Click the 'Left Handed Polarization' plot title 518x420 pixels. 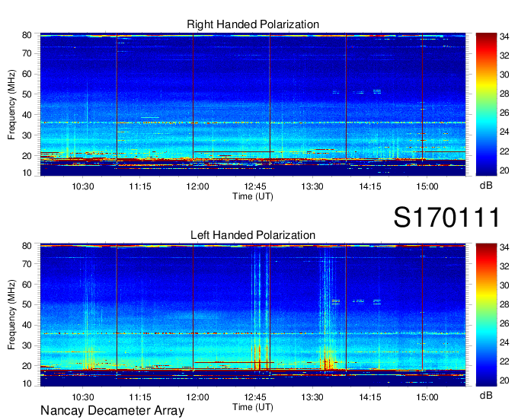click(x=253, y=235)
